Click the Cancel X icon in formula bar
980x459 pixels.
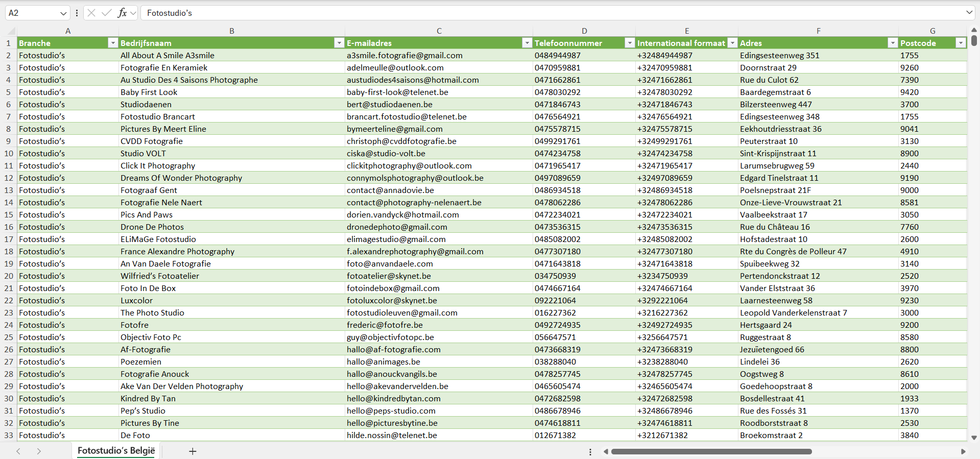[91, 13]
